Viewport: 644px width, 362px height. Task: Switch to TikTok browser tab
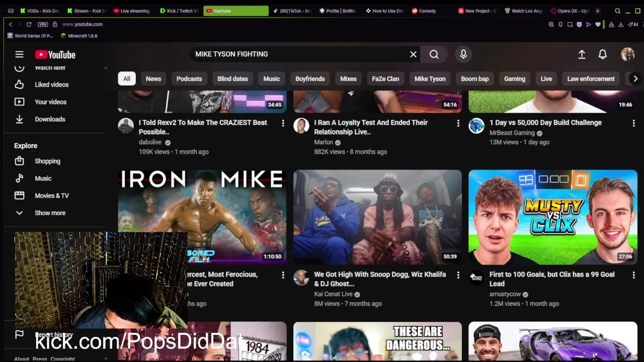(x=293, y=11)
